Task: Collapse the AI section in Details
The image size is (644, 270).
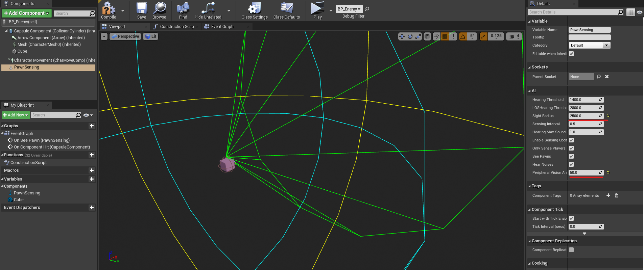Action: pyautogui.click(x=529, y=91)
